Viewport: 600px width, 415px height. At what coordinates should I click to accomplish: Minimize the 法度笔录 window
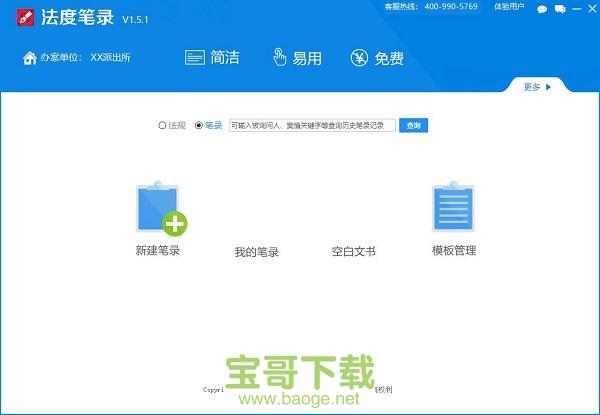point(577,9)
